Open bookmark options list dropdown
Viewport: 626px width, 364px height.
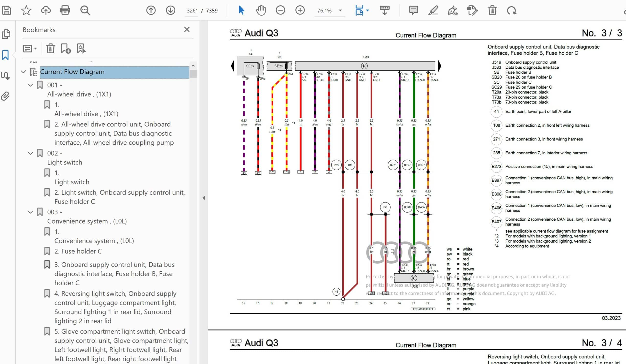[x=30, y=48]
